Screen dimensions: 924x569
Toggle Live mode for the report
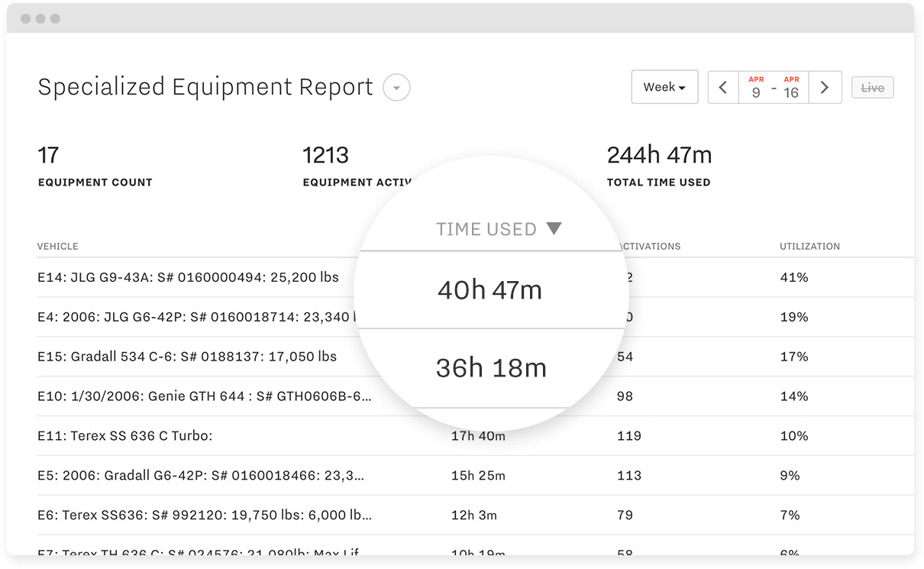[x=872, y=87]
